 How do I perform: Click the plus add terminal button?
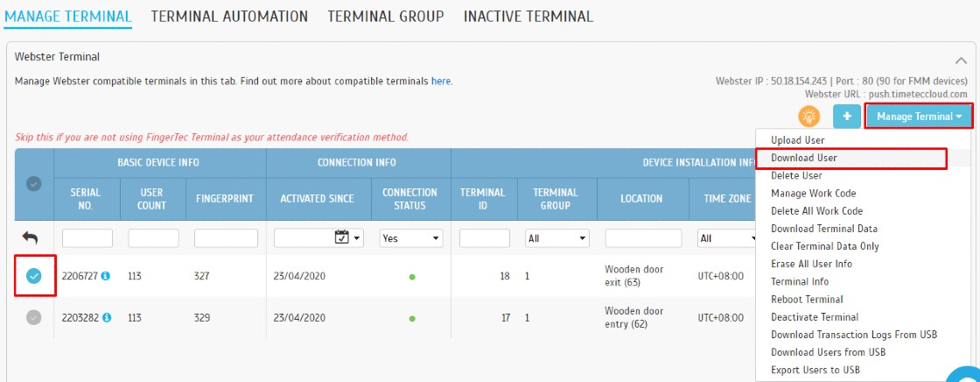pos(847,116)
